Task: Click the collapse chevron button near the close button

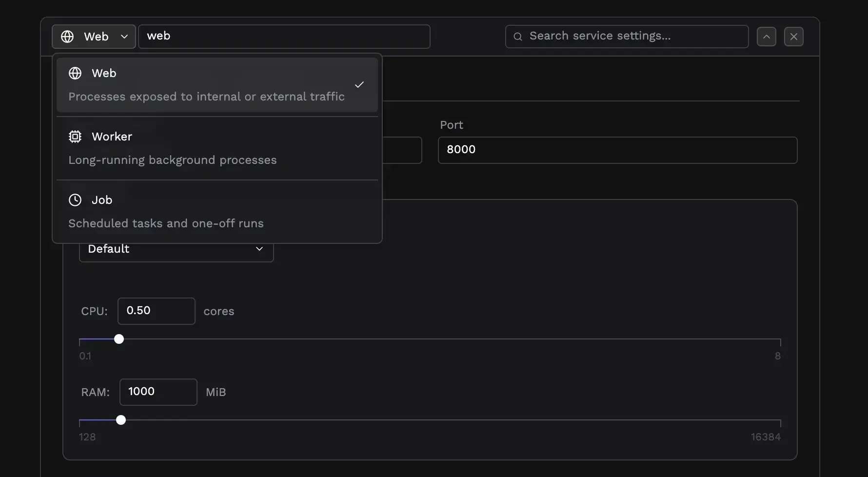Action: 766,36
